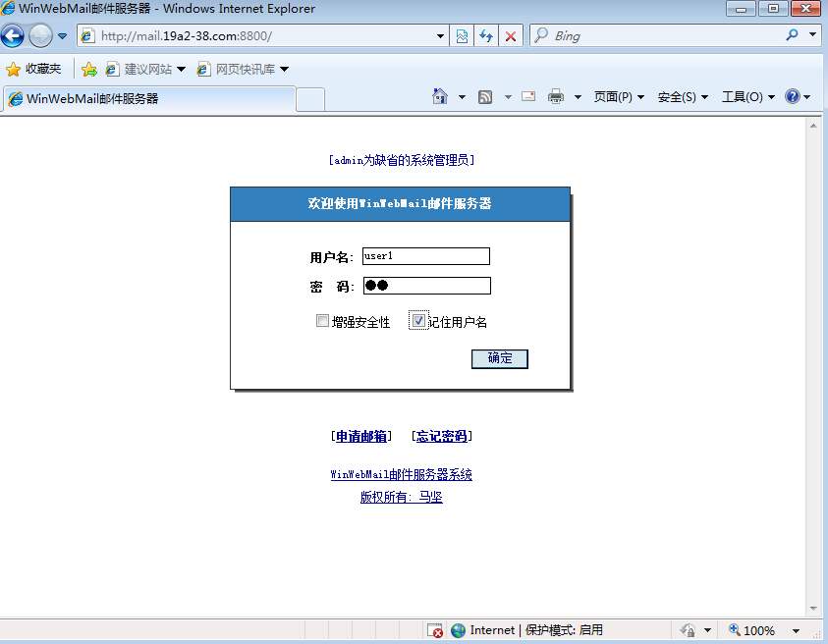828x644 pixels.
Task: Enable the 增强安全性 checkbox
Action: tap(322, 320)
